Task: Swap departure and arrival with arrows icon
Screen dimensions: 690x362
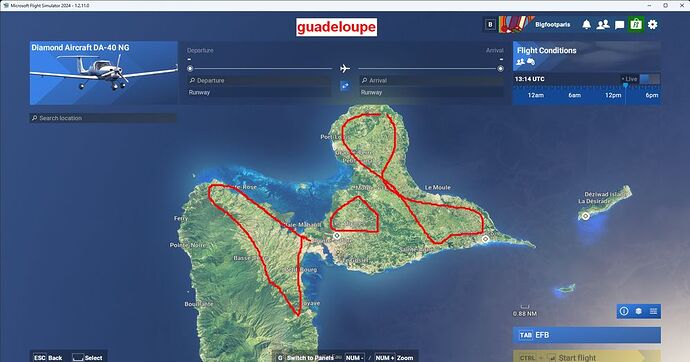Action: 345,86
